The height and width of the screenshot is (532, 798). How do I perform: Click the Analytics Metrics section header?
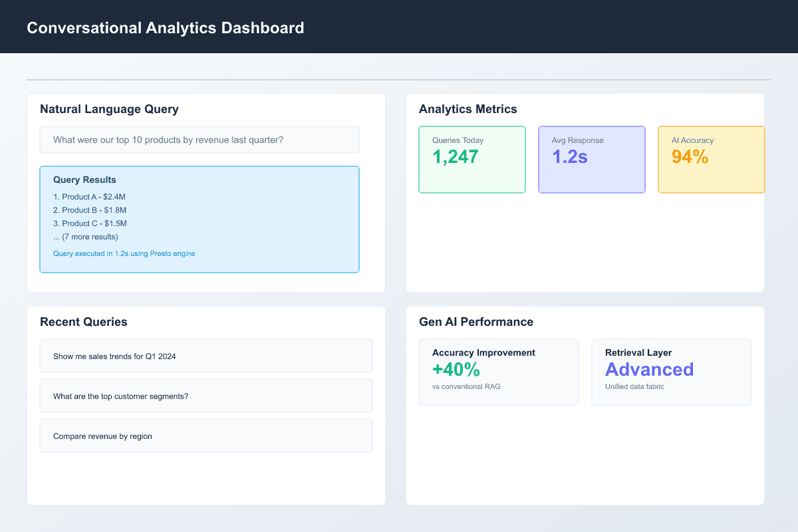(467, 109)
